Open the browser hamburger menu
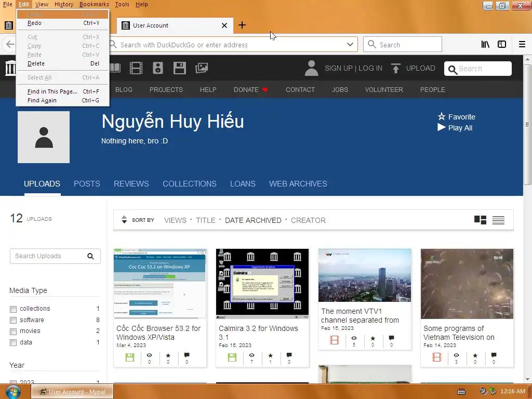The width and height of the screenshot is (532, 399). 522,44
